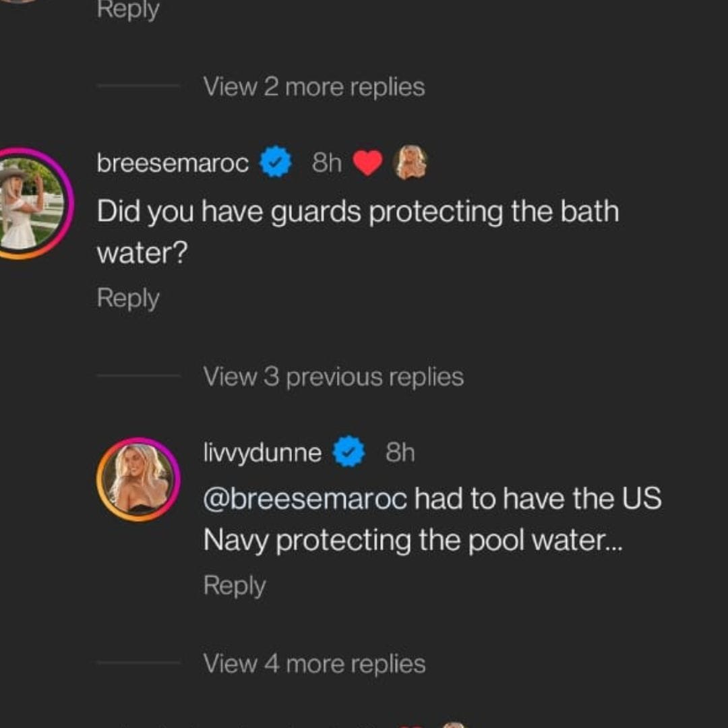The height and width of the screenshot is (728, 728).
Task: Follow the @breesemaroc mention in the reply
Action: 305,498
